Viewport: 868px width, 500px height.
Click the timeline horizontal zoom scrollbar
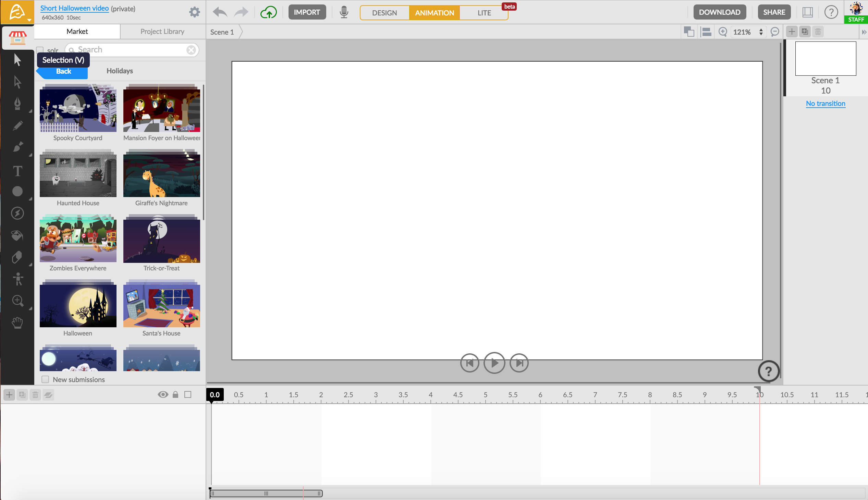click(x=266, y=493)
